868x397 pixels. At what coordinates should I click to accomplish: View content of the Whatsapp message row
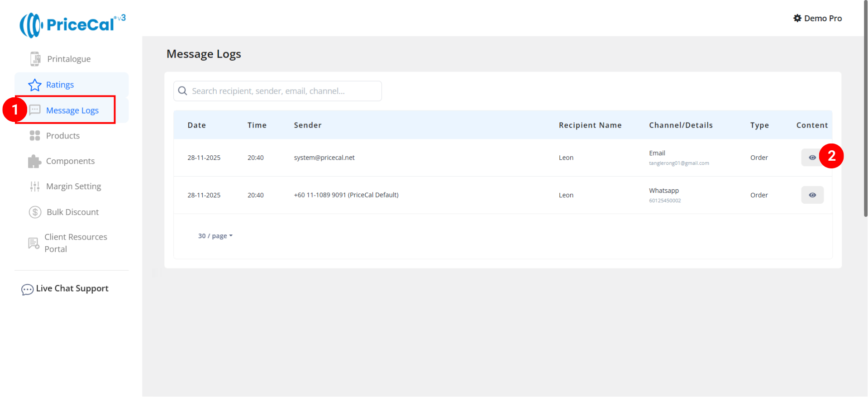(812, 195)
